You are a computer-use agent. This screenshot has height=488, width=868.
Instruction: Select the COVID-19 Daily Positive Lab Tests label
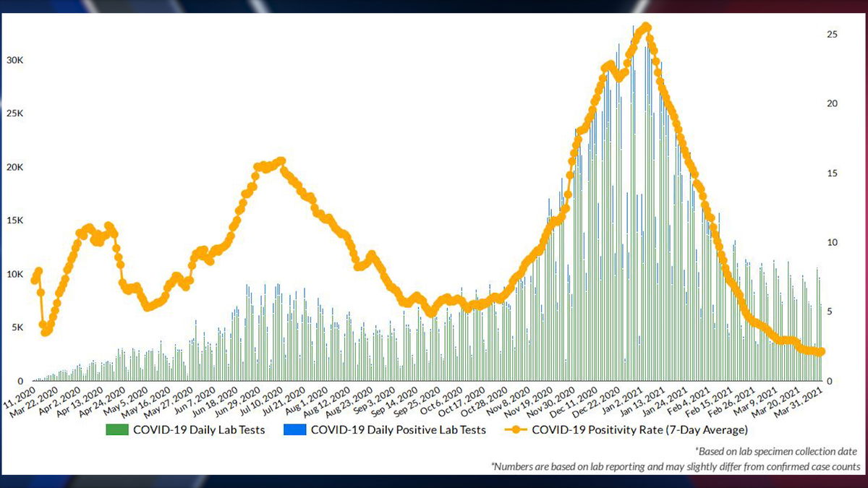click(397, 430)
